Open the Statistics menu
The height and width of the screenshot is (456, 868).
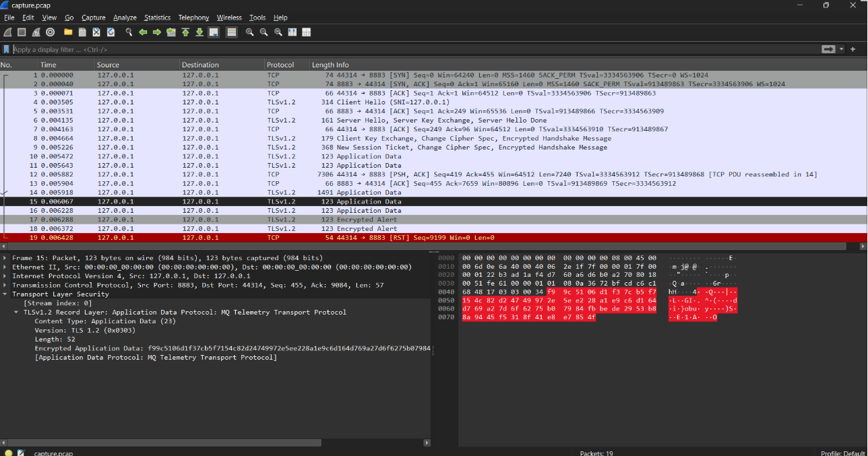[157, 18]
